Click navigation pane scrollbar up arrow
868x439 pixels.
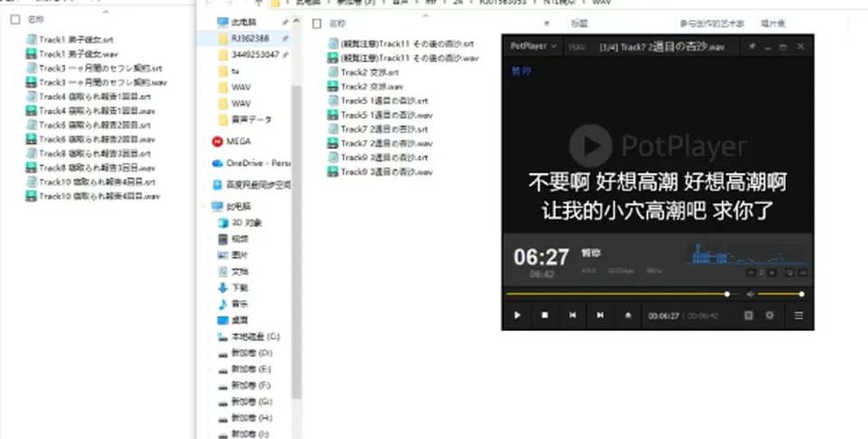click(297, 21)
